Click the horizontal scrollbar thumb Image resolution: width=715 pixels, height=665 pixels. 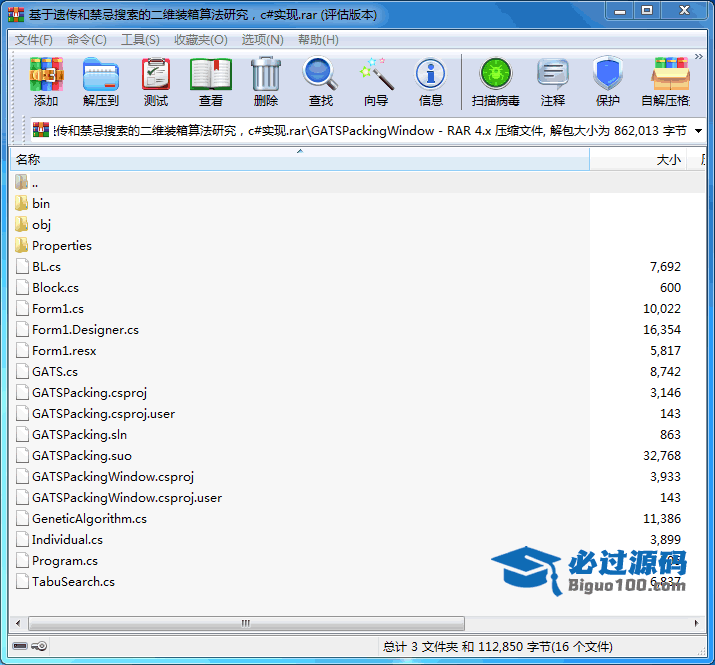point(246,623)
